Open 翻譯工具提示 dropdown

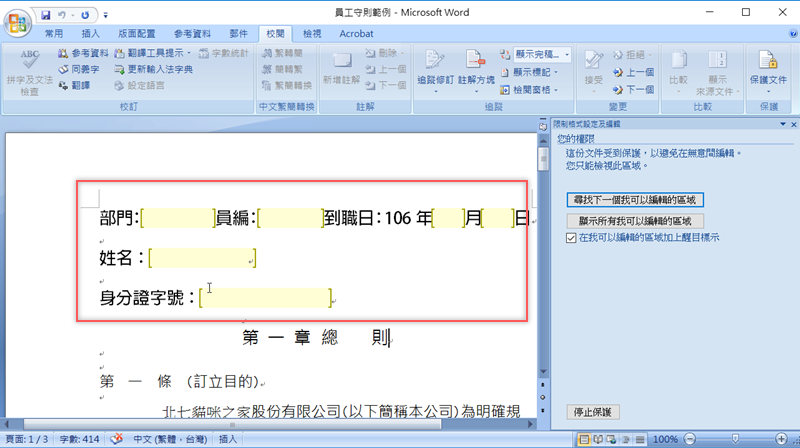[x=153, y=53]
